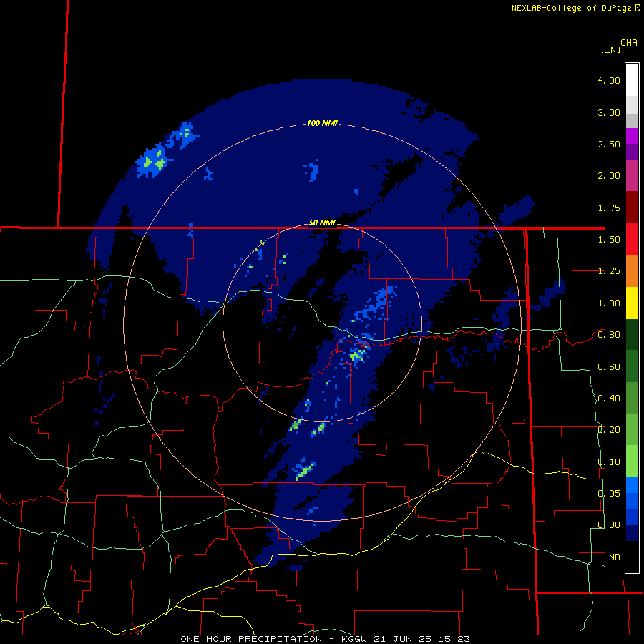Click the 100 NMI range ring label
The width and height of the screenshot is (644, 644).
click(322, 123)
